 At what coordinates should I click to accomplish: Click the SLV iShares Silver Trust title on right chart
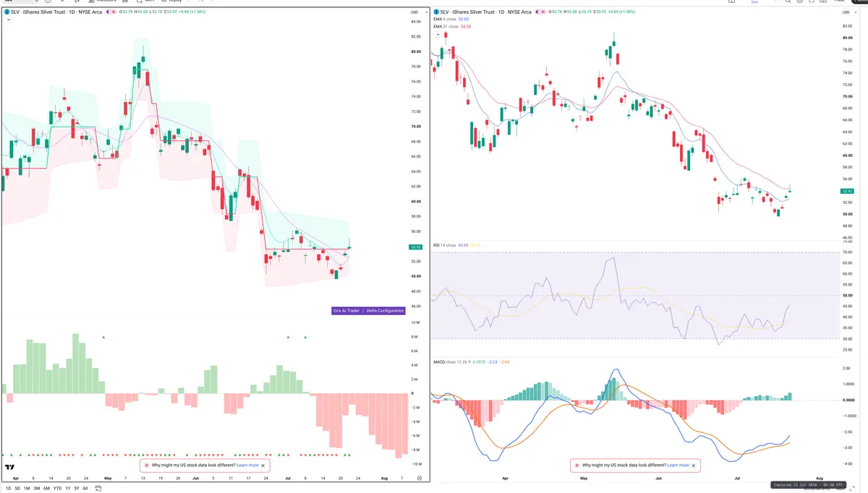[486, 12]
